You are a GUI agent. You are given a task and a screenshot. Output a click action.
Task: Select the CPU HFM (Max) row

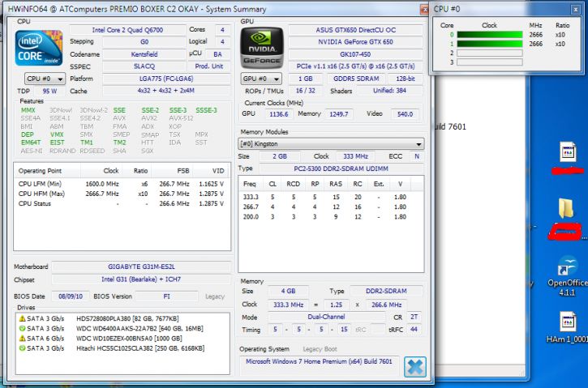(x=122, y=194)
